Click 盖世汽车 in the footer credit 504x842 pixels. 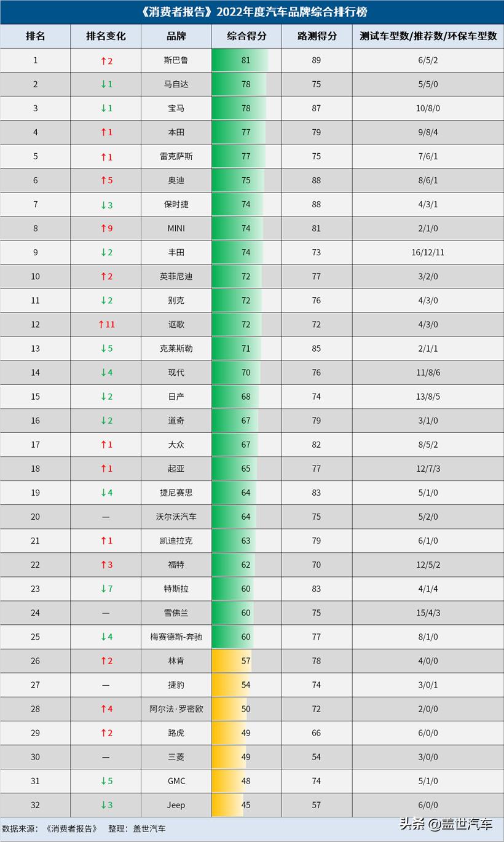pos(148,828)
